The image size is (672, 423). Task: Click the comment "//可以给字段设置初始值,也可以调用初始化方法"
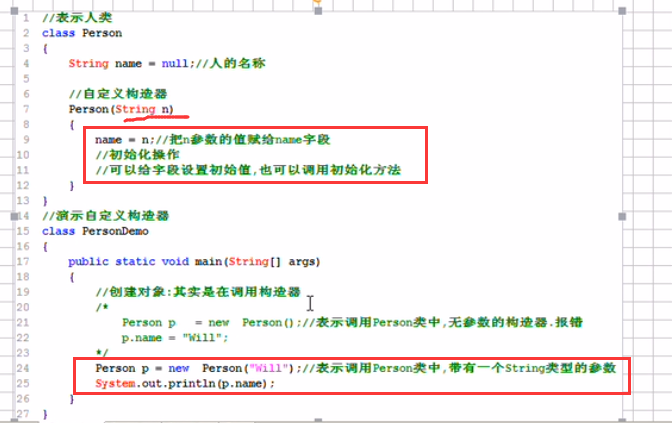pos(248,170)
